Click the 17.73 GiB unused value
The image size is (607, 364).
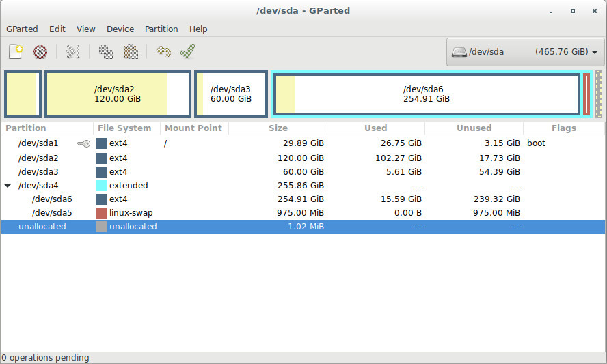(x=500, y=158)
